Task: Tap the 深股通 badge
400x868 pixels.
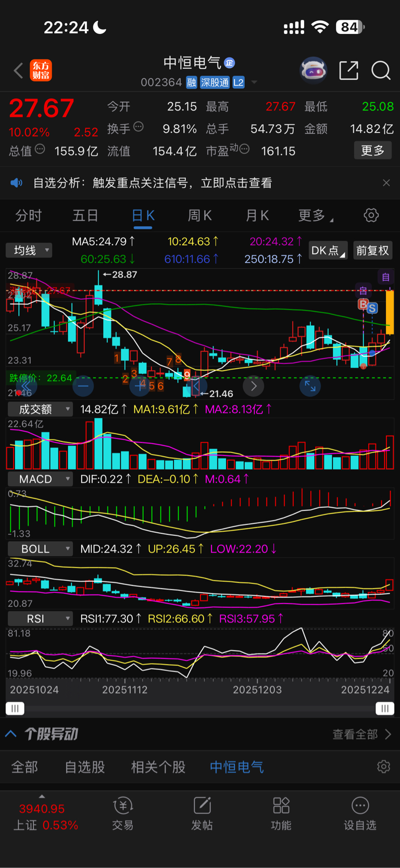Action: click(215, 82)
